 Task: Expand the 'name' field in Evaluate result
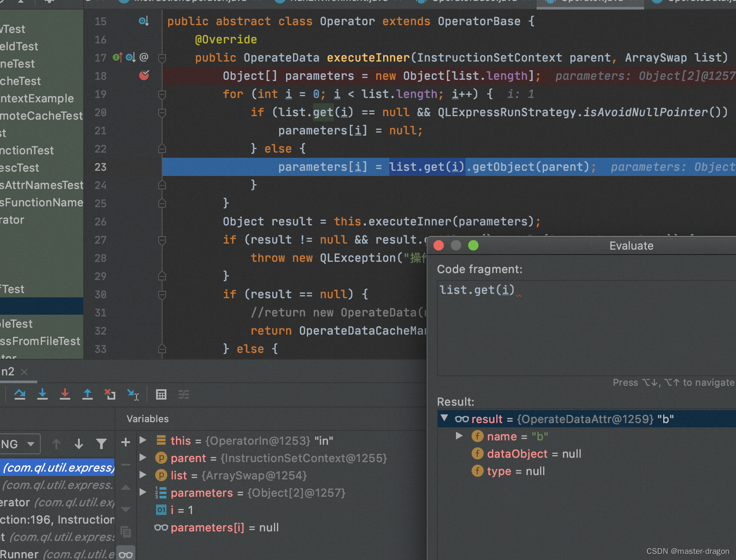(x=459, y=436)
